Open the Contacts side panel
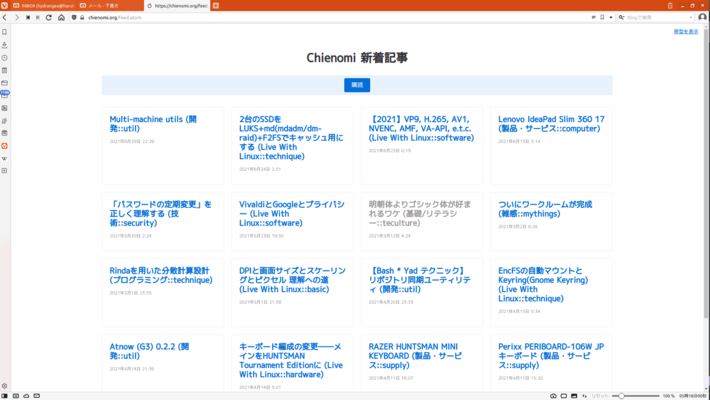Image resolution: width=710 pixels, height=400 pixels. pos(5,120)
